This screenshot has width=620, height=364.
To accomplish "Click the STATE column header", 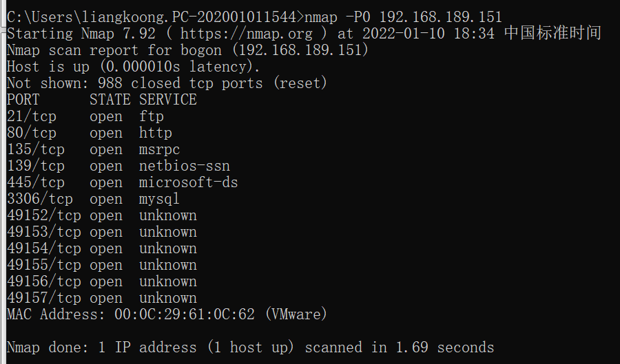I will [x=110, y=100].
